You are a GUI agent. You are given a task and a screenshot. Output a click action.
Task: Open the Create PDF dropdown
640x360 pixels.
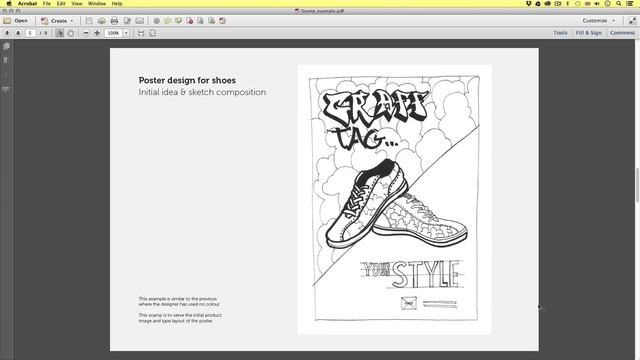point(58,20)
